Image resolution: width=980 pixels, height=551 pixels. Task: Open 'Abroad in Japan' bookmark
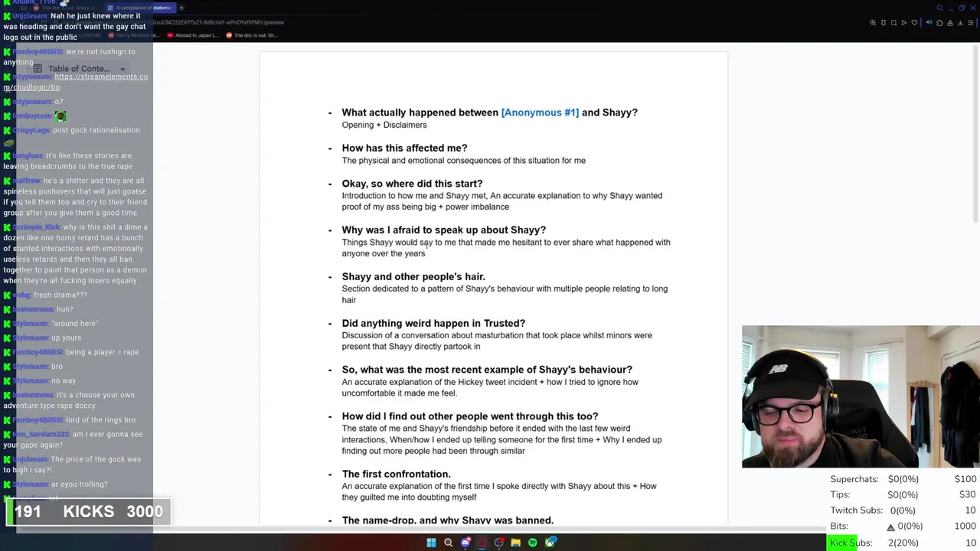194,35
